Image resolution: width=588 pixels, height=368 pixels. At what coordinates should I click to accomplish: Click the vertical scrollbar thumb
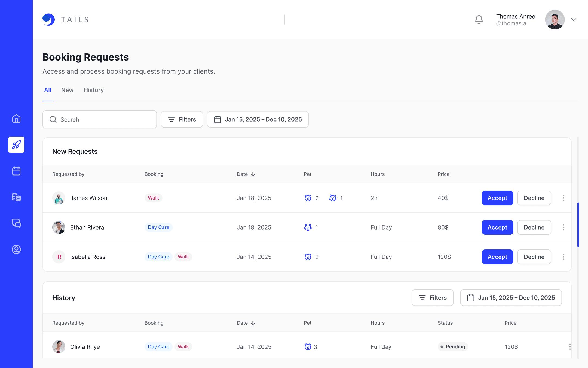click(x=578, y=225)
